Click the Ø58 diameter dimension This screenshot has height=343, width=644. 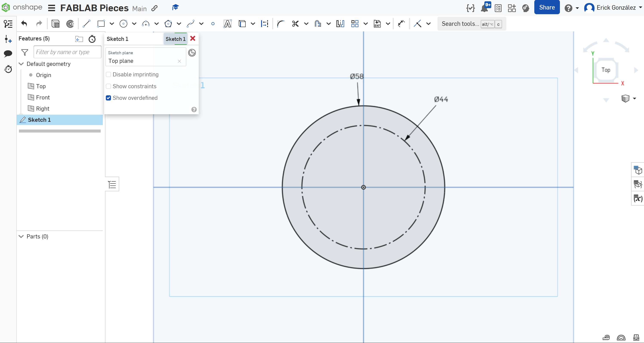pyautogui.click(x=356, y=76)
